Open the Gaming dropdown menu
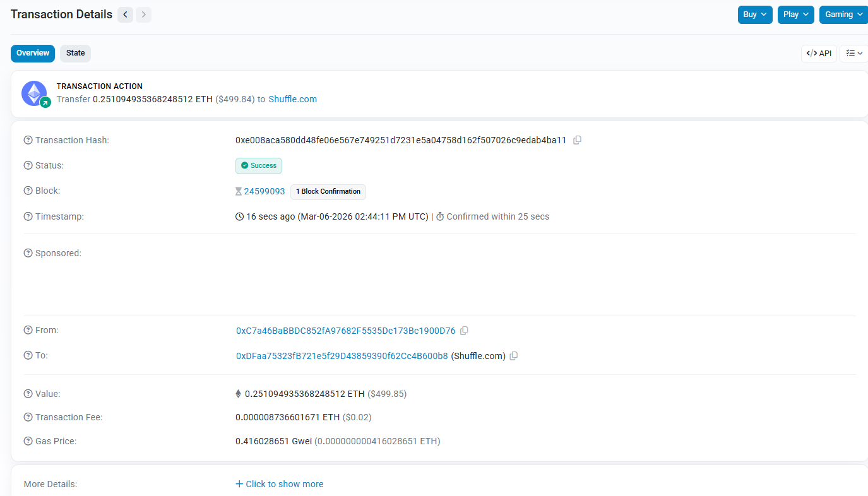This screenshot has height=496, width=868. [843, 14]
